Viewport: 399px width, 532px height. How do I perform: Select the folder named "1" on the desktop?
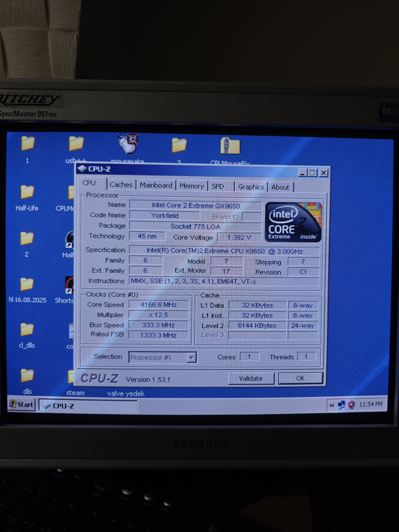[x=28, y=143]
